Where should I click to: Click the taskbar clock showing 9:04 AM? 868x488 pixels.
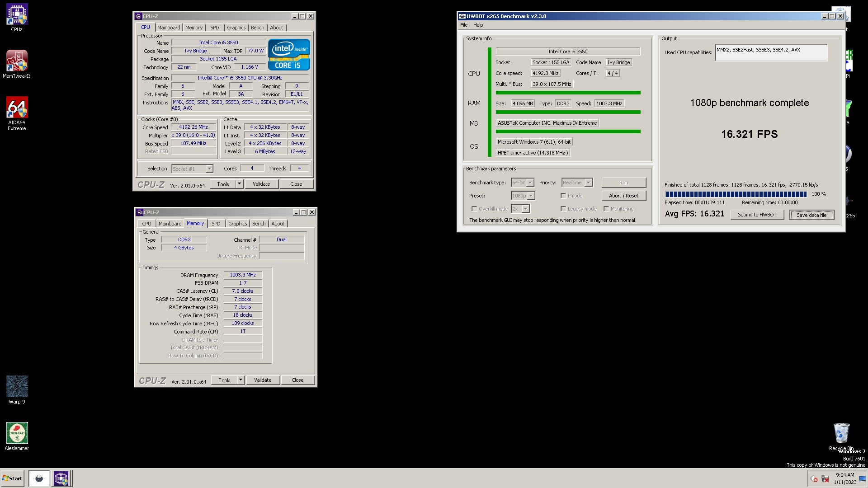[844, 479]
